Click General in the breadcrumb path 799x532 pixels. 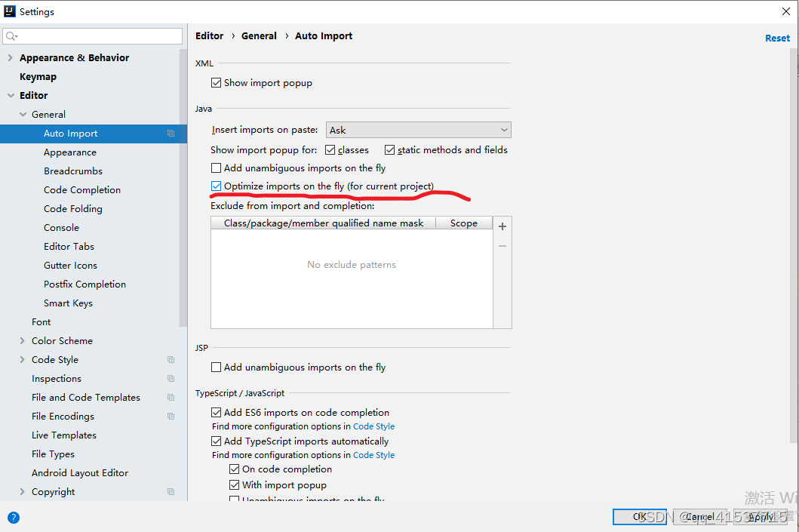point(259,36)
